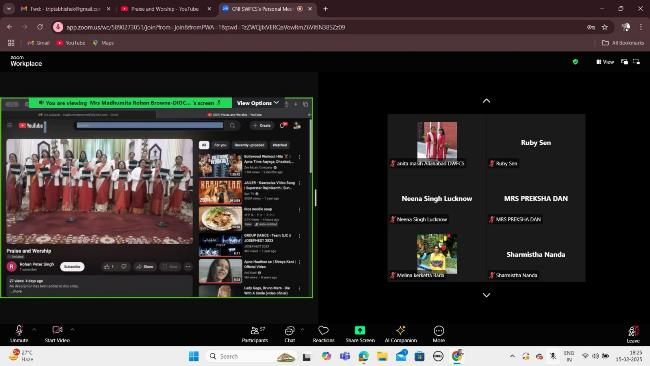Click the Praise and Worship video in shared screen
This screenshot has width=650, height=366.
pos(99,191)
